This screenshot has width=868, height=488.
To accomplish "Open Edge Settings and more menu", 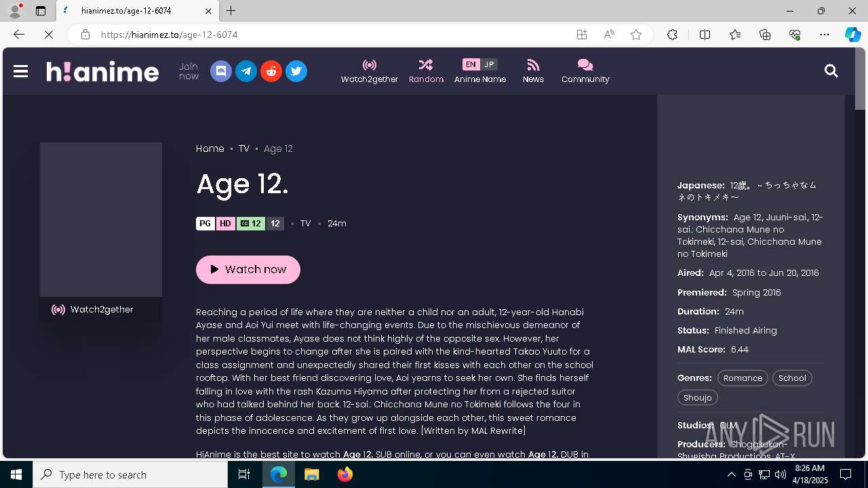I will pyautogui.click(x=825, y=35).
